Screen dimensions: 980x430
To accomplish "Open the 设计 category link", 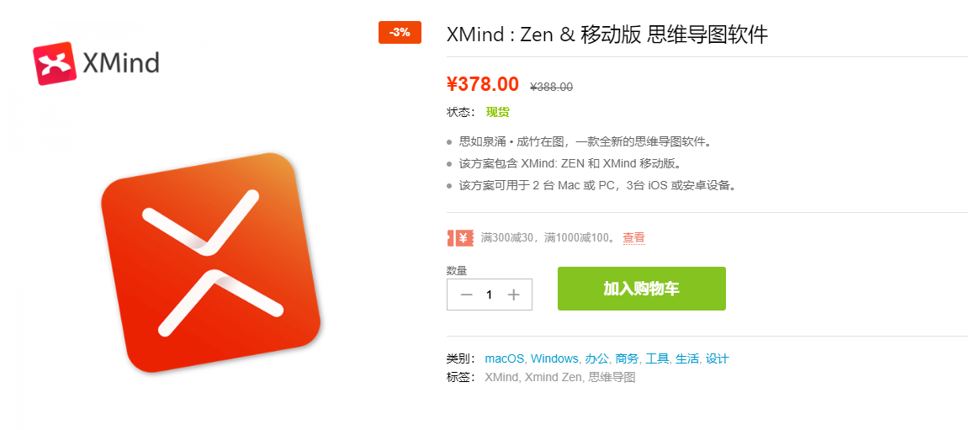I will coord(717,358).
